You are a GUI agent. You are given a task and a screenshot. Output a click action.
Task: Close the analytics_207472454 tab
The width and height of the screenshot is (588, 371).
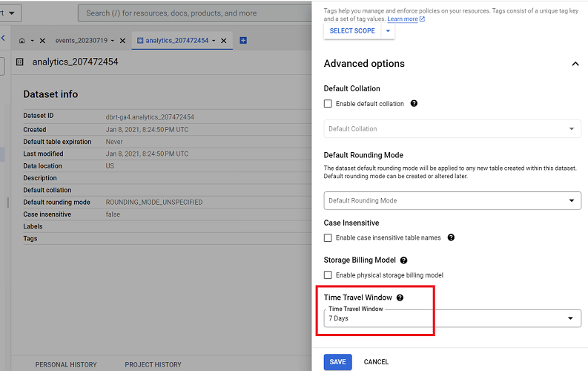pos(224,41)
